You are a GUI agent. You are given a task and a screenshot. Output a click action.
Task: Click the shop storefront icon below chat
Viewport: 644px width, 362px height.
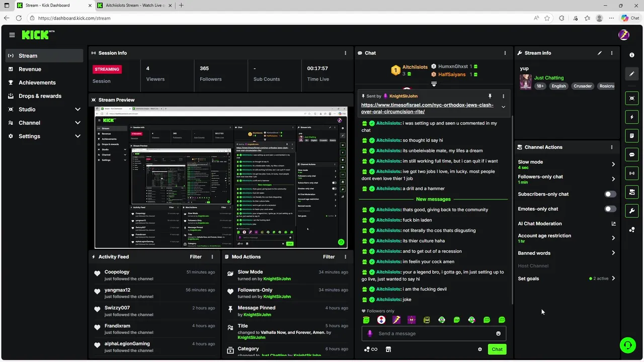tap(388, 349)
